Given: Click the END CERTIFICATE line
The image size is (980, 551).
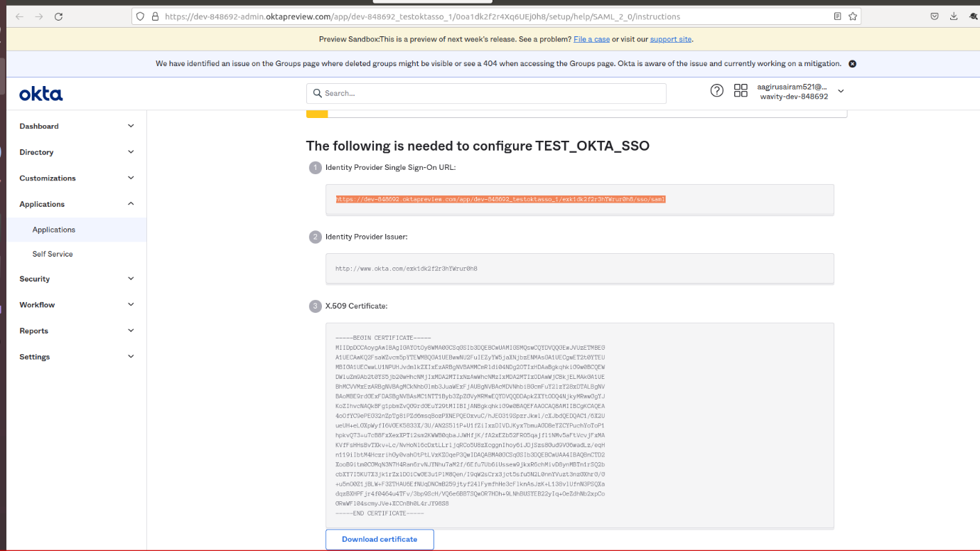Looking at the screenshot, I should tap(379, 513).
